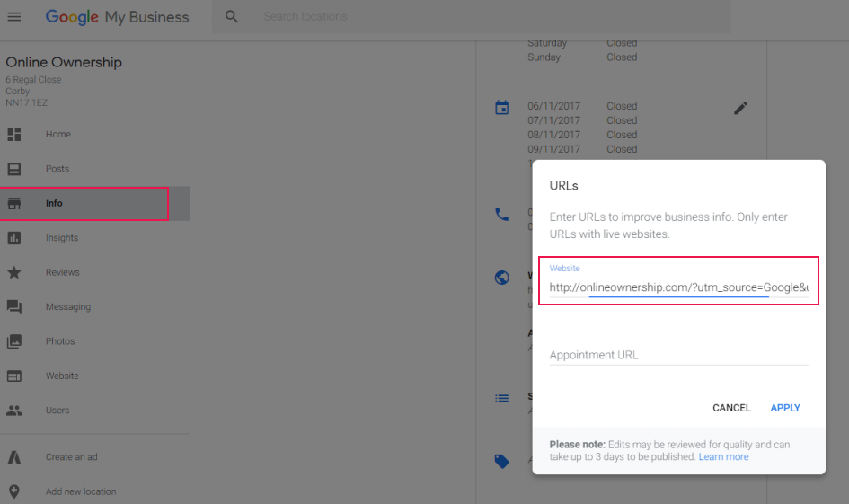The width and height of the screenshot is (849, 504).
Task: Click the Website URL text field
Action: (x=678, y=287)
